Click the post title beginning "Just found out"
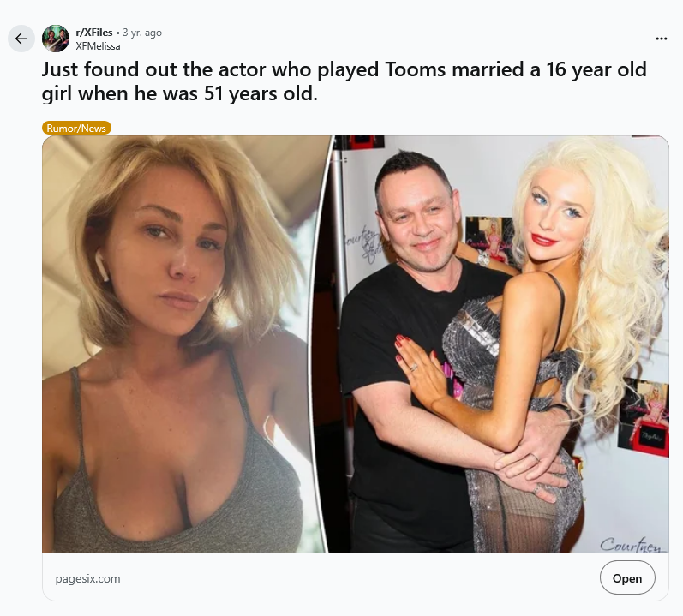 [x=344, y=81]
